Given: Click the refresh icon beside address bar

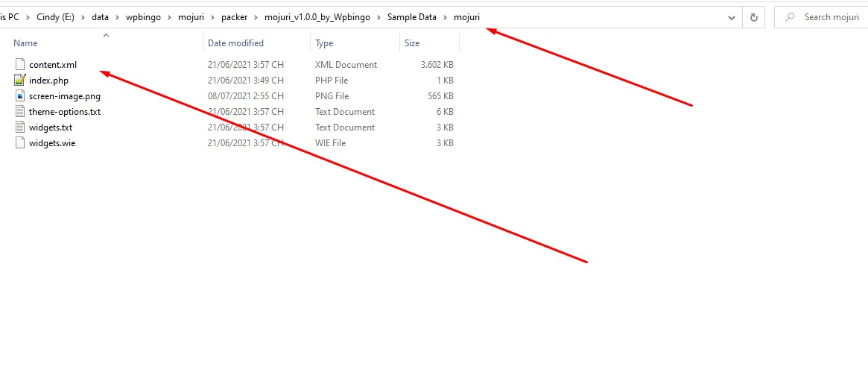Looking at the screenshot, I should tap(753, 17).
